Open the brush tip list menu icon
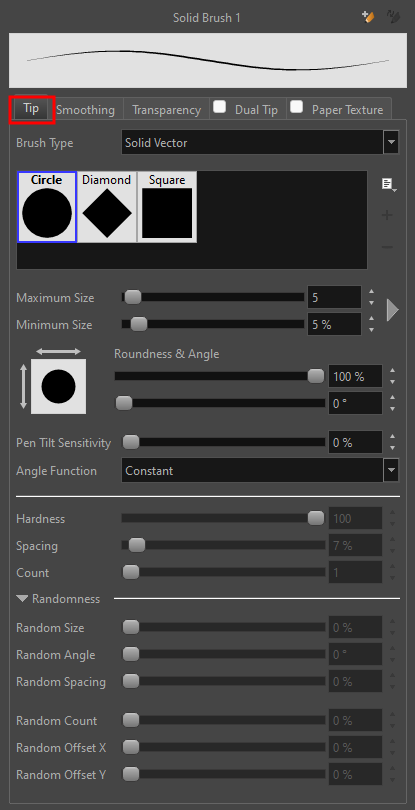This screenshot has width=415, height=810. coord(389,184)
